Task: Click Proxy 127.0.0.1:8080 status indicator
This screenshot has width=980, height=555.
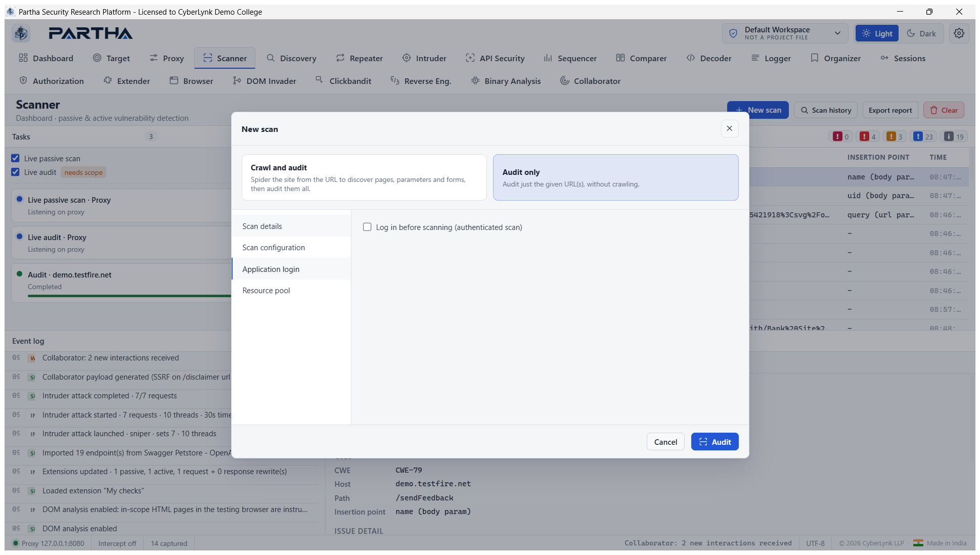Action: click(49, 543)
